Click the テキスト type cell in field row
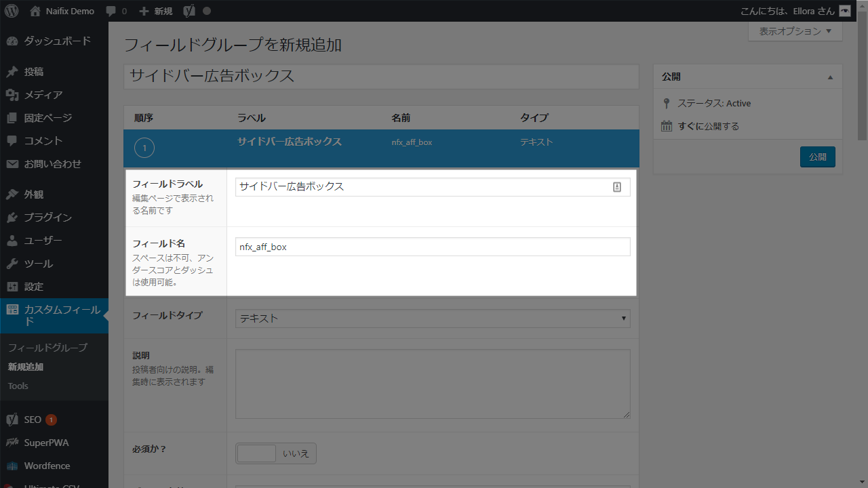 coord(536,142)
